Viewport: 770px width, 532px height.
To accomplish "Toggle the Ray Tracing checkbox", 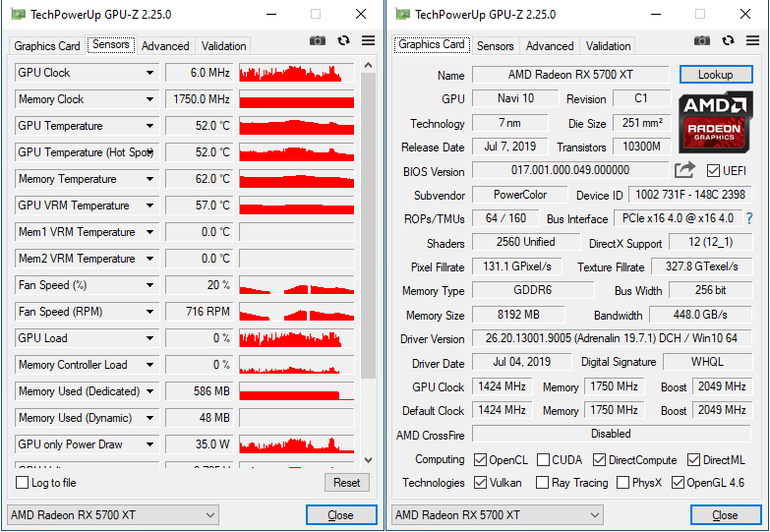I will [x=542, y=483].
